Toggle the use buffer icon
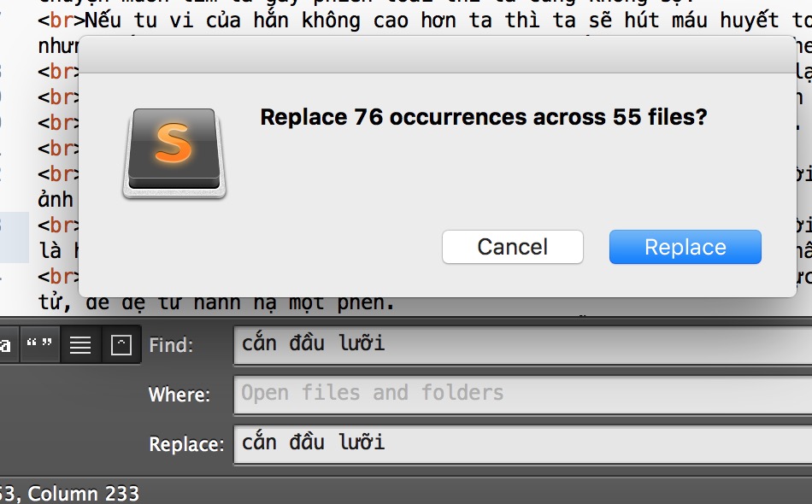The height and width of the screenshot is (504, 812). click(x=121, y=345)
